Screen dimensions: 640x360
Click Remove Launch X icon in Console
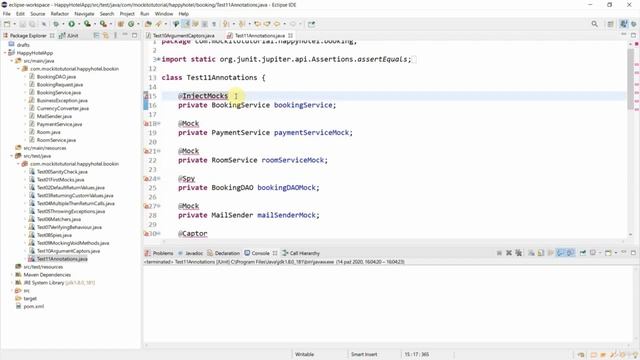tap(509, 253)
